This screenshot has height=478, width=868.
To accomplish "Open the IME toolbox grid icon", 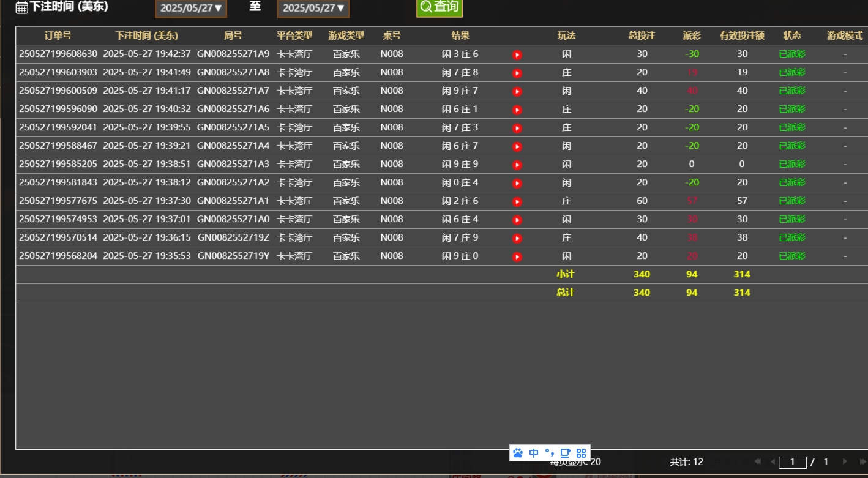I will tap(581, 453).
